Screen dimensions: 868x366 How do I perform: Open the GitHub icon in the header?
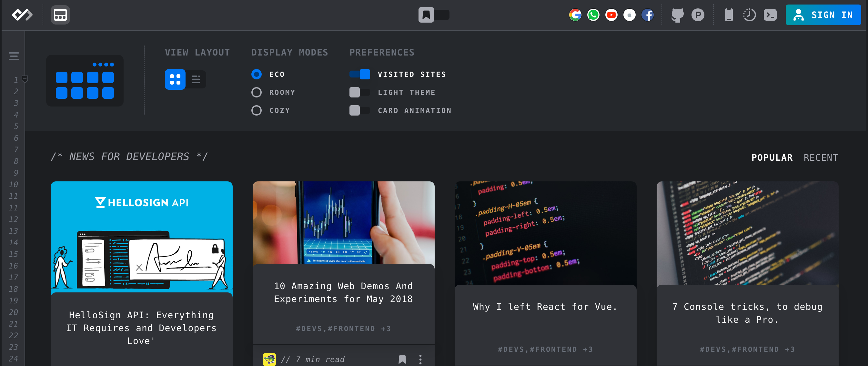click(677, 15)
